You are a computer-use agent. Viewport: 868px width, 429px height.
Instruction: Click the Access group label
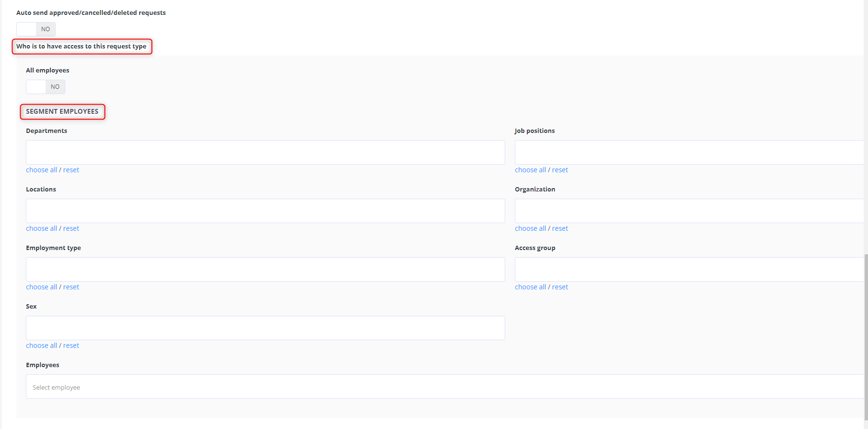pyautogui.click(x=535, y=248)
